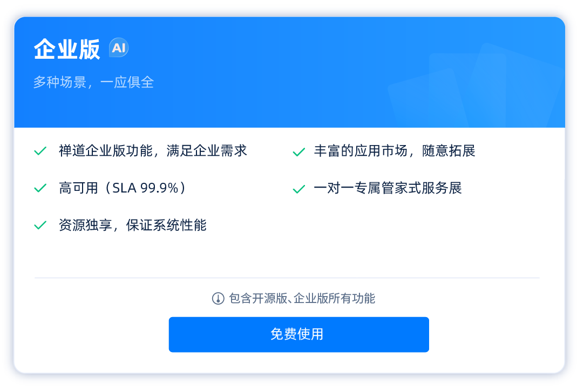Open the 多种场景，一应俱全 subtitle area

[93, 82]
